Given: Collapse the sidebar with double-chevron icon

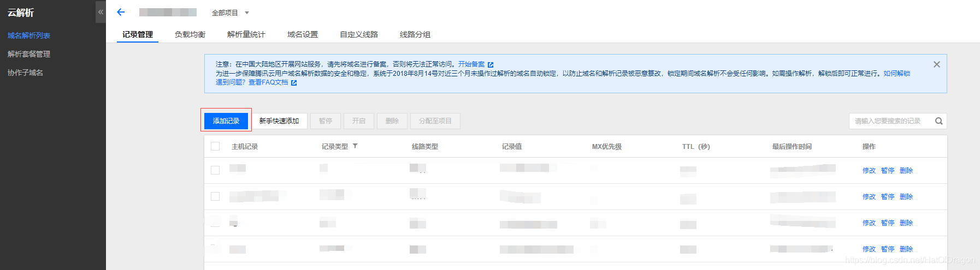Looking at the screenshot, I should pyautogui.click(x=101, y=11).
